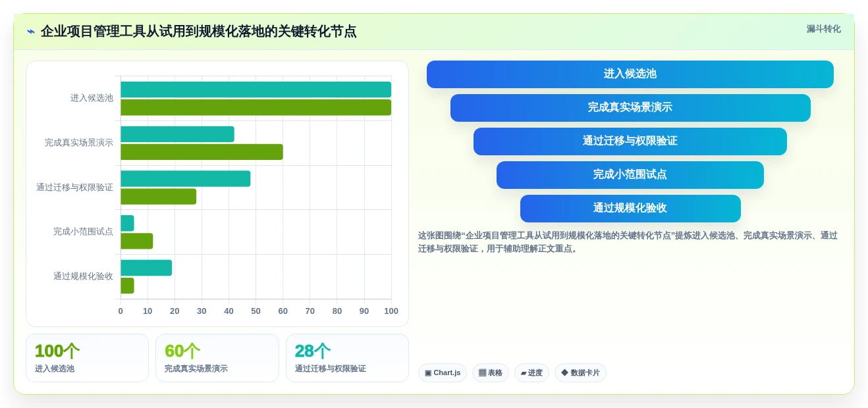This screenshot has height=408, width=868.
Task: Click the green bar for 完成小范围试点
Action: (x=136, y=241)
